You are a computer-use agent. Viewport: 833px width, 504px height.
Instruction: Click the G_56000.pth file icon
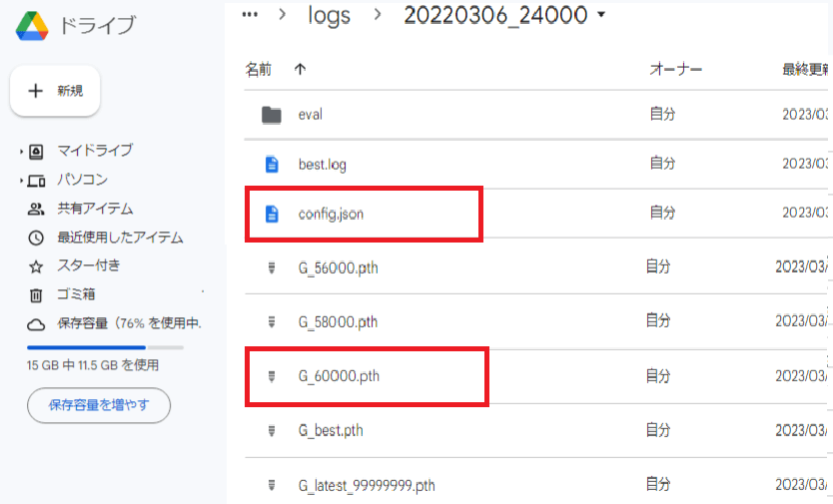[271, 267]
